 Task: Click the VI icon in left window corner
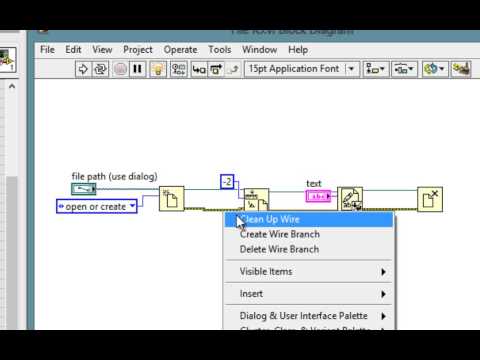(7, 60)
